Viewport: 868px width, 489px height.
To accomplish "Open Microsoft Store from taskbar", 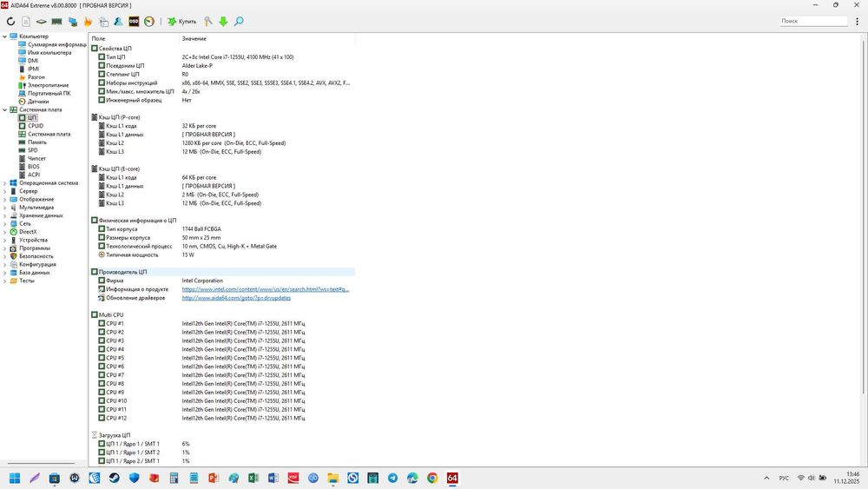I will (54, 478).
